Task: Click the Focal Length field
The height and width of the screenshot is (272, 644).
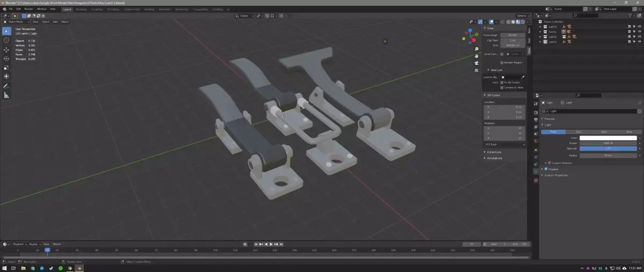Action: (x=513, y=35)
